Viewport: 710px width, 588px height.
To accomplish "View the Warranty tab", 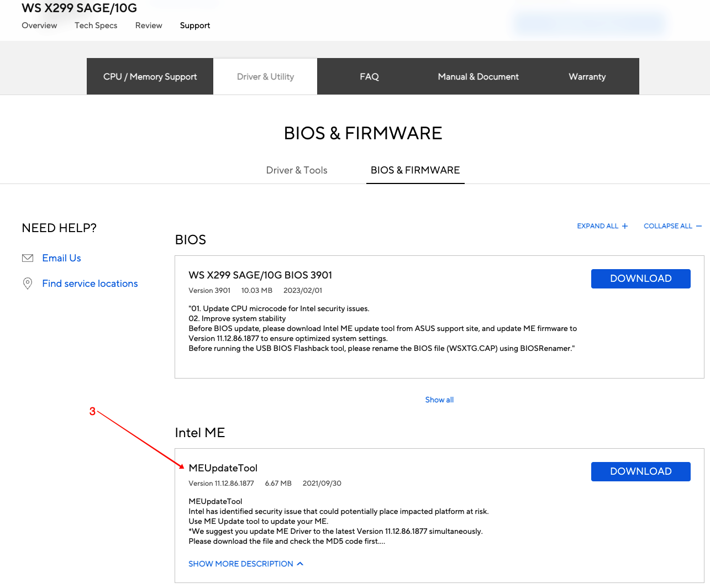I will tap(587, 77).
